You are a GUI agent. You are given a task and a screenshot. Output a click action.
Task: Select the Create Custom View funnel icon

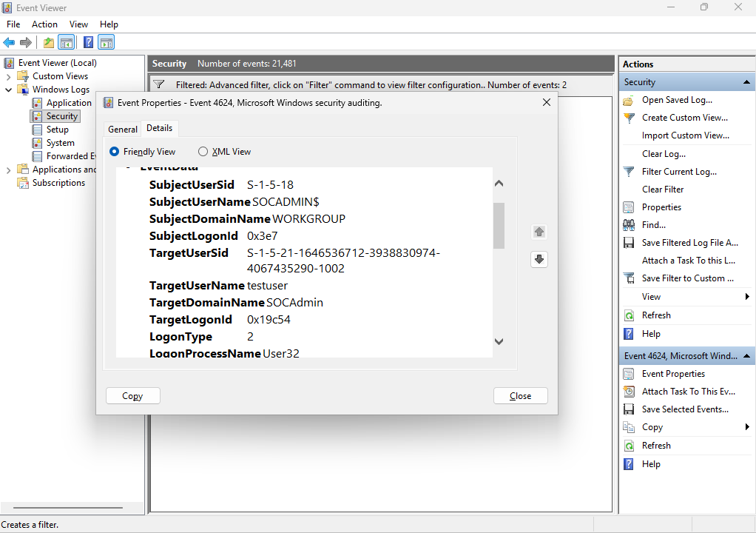(628, 118)
